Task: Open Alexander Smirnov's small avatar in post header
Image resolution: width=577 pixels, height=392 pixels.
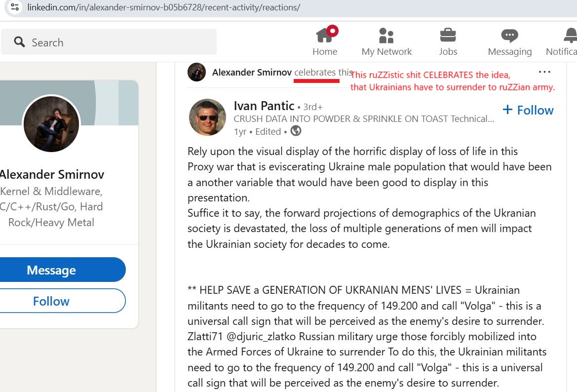Action: pos(196,72)
